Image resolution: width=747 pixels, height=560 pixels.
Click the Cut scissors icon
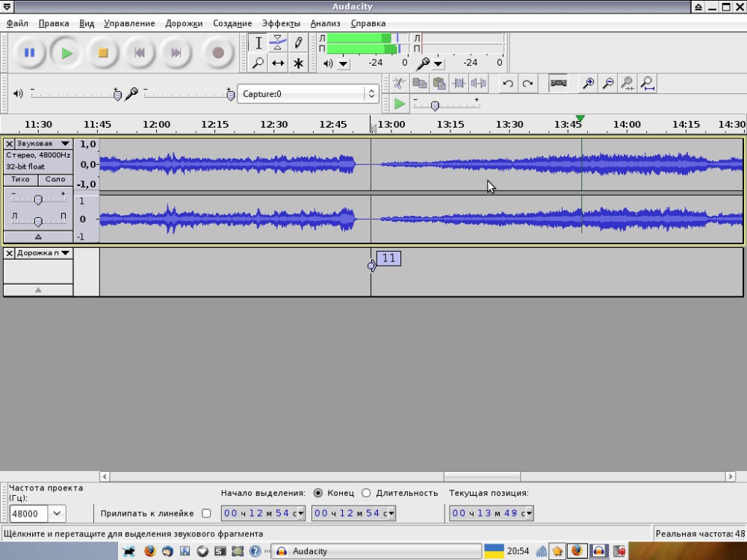coord(399,84)
